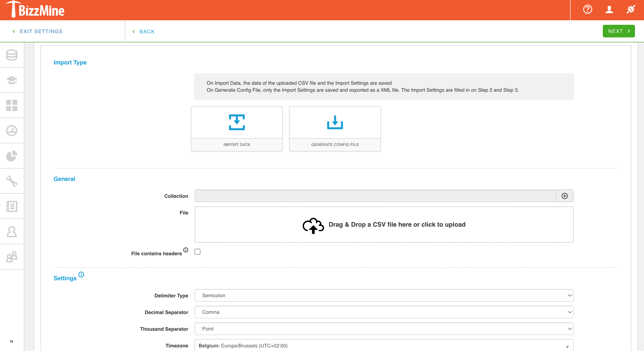Open the notebook/register icon in sidebar
The image size is (644, 351).
(x=11, y=206)
